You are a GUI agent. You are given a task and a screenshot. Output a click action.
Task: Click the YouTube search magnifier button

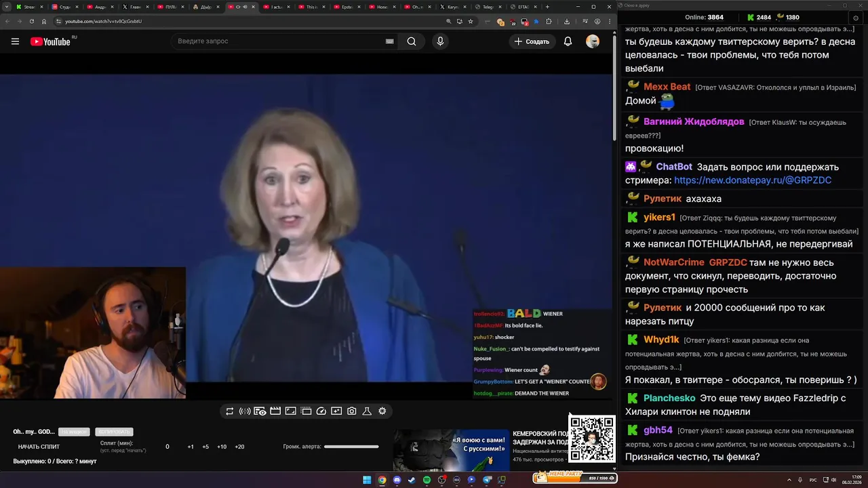click(412, 41)
